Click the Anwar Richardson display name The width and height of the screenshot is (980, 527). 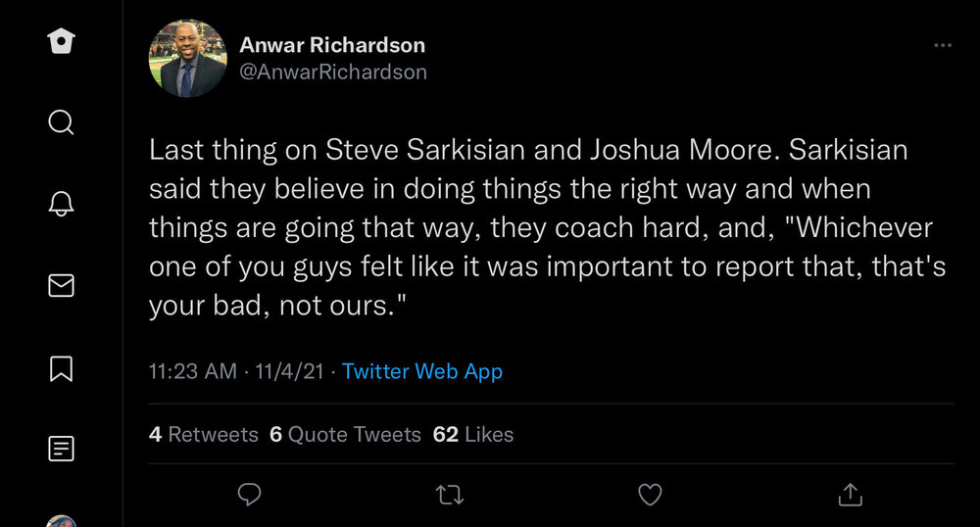coord(332,45)
